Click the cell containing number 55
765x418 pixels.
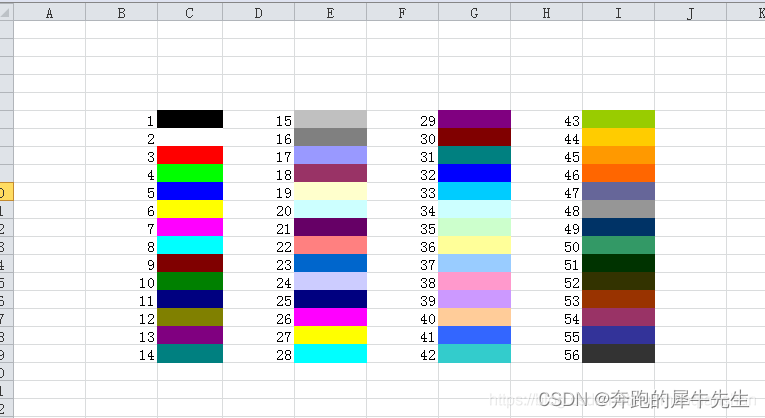(x=546, y=337)
